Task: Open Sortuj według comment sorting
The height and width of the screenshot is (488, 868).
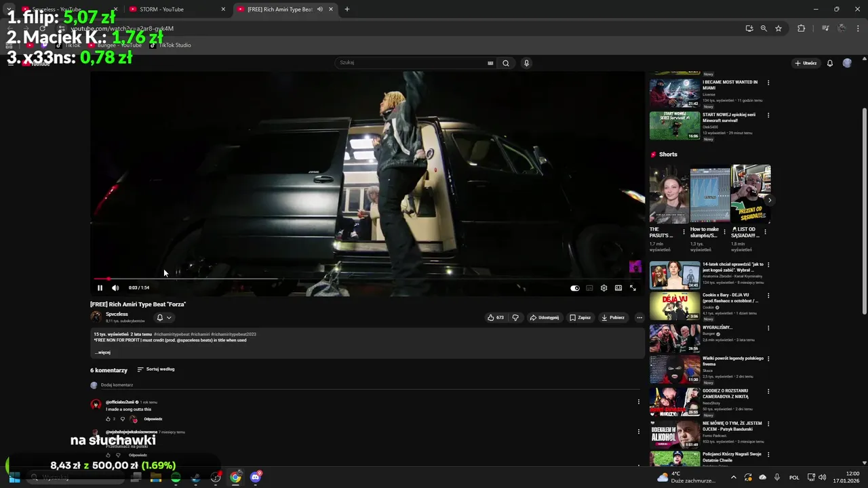Action: click(156, 369)
